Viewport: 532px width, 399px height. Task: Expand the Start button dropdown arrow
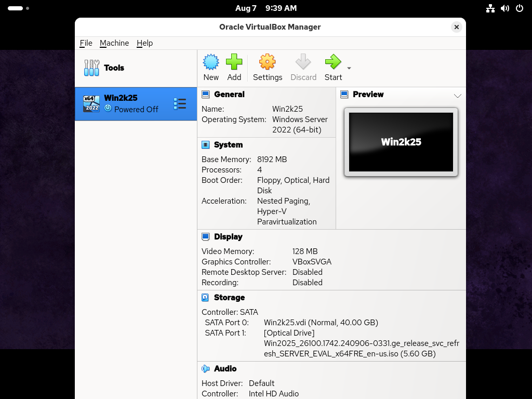tap(349, 68)
